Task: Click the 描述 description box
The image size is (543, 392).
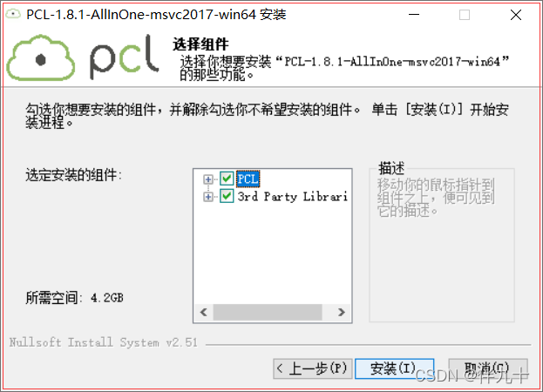Action: (x=442, y=242)
